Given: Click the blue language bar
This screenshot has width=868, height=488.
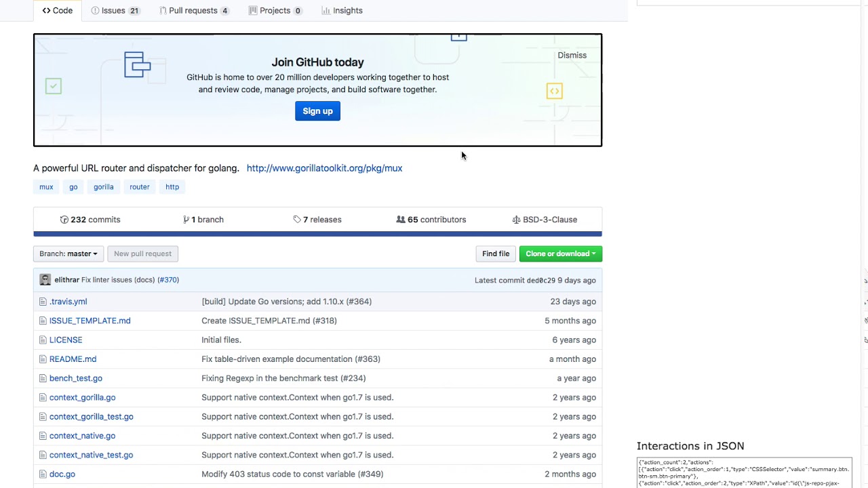Looking at the screenshot, I should tap(317, 234).
